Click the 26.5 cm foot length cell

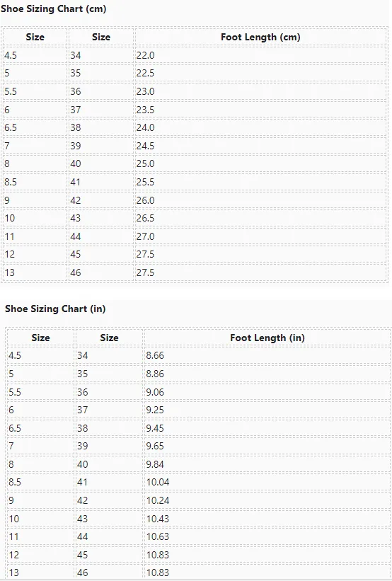pos(260,218)
